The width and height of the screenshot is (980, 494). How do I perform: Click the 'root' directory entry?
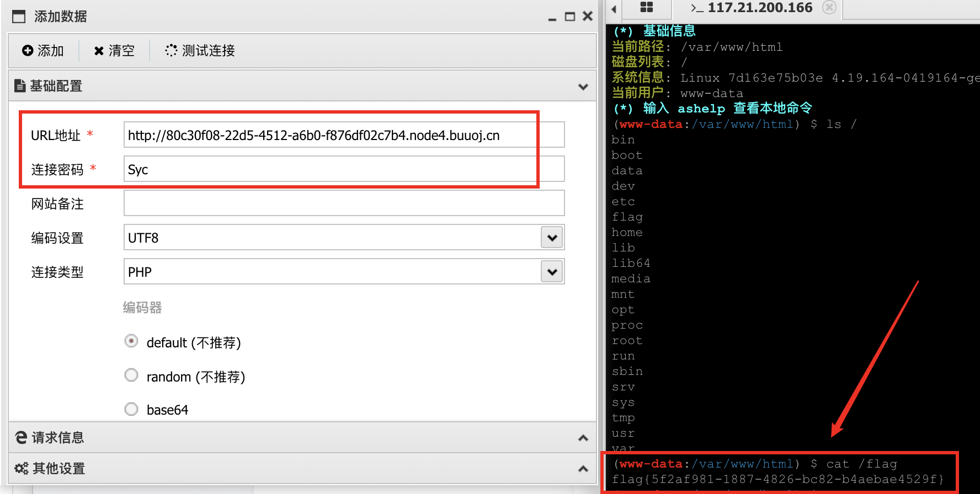click(627, 341)
